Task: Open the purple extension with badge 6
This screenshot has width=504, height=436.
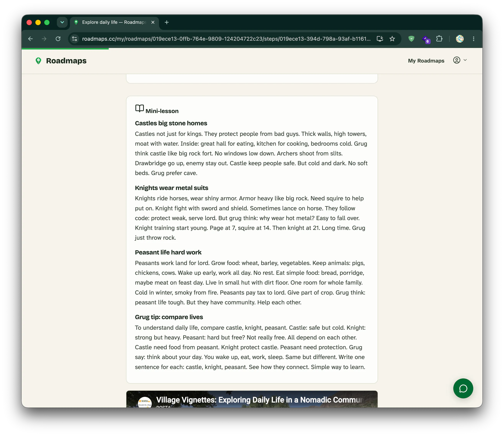Action: point(426,39)
